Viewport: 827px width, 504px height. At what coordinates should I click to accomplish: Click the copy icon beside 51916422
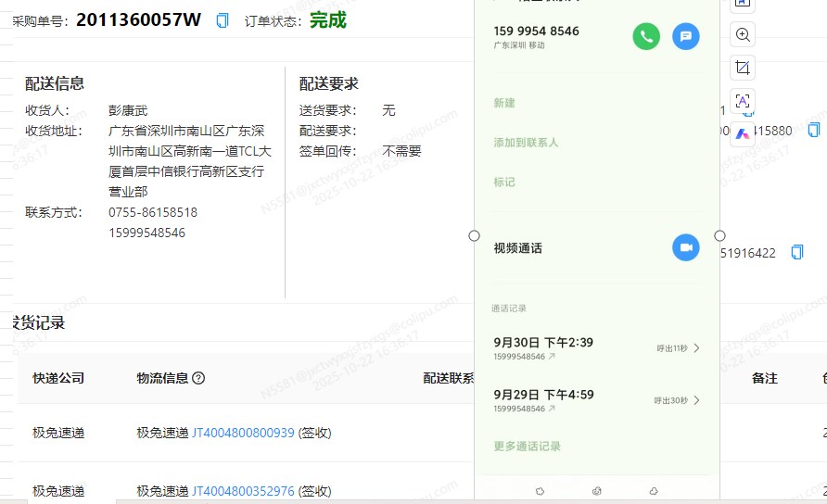click(797, 252)
